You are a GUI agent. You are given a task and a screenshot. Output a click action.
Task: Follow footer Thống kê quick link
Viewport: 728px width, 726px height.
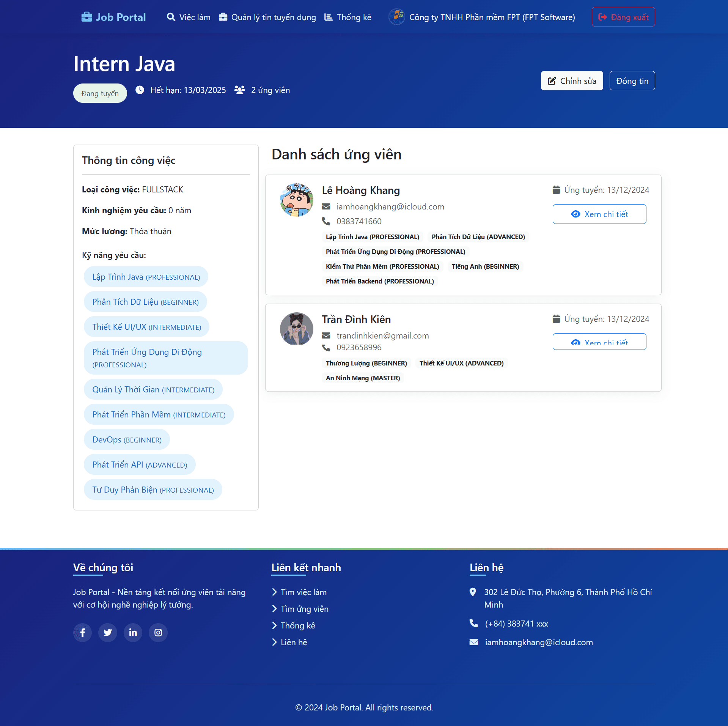coord(294,625)
